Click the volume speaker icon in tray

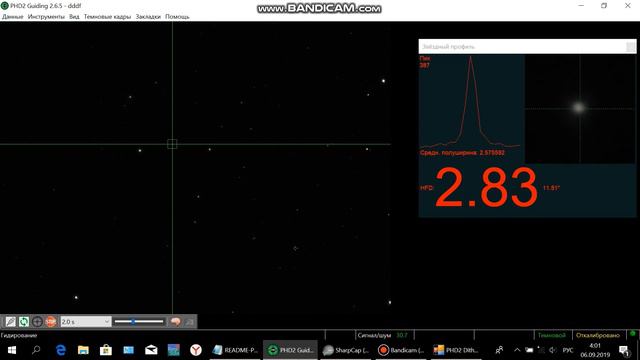coord(553,350)
